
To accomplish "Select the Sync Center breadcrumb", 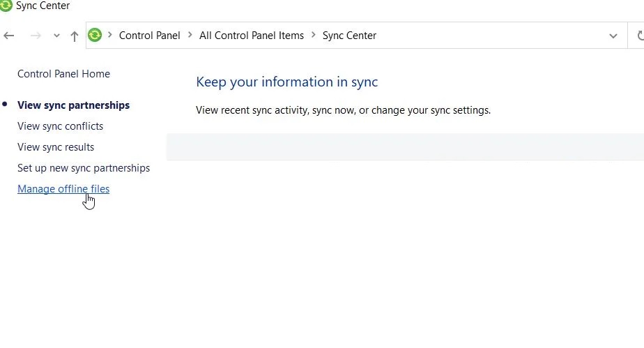I will tap(349, 36).
